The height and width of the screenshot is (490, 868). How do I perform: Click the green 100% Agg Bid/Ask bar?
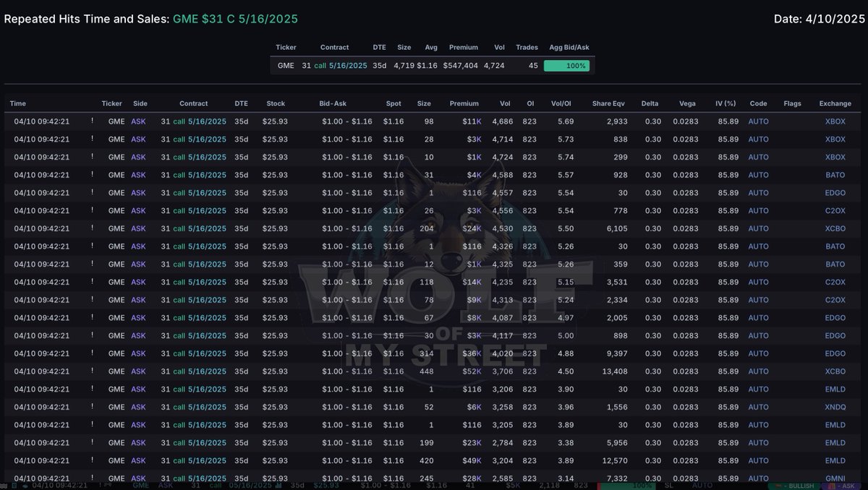click(x=566, y=66)
